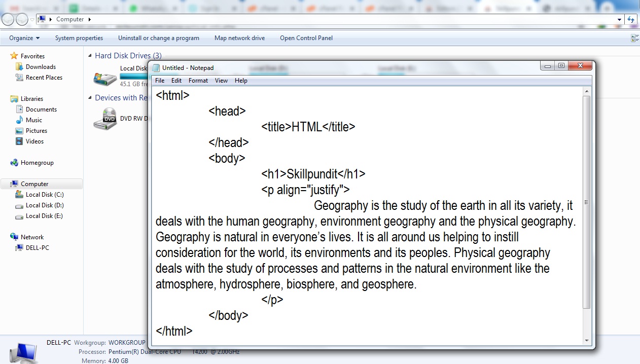Open the Edit menu in Notepad

pos(176,81)
